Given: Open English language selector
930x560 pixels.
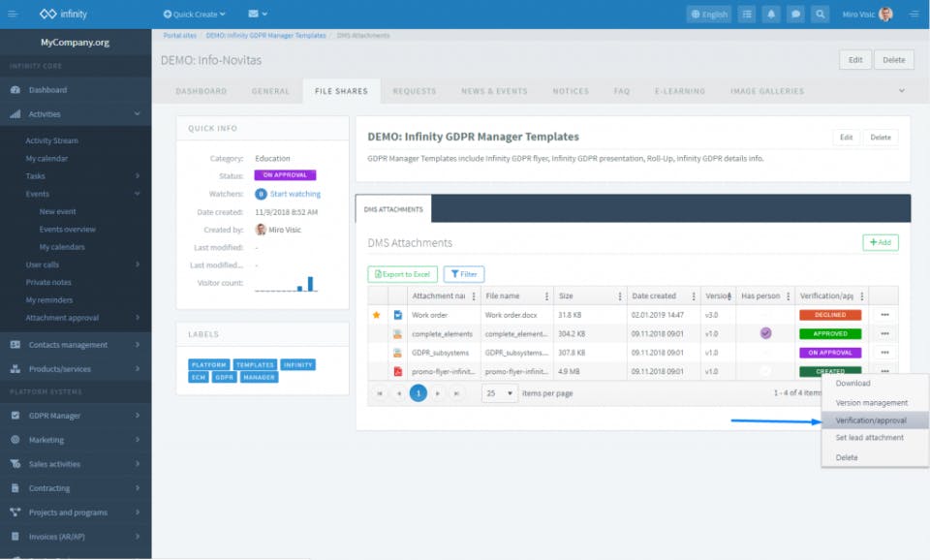Looking at the screenshot, I should pos(709,15).
